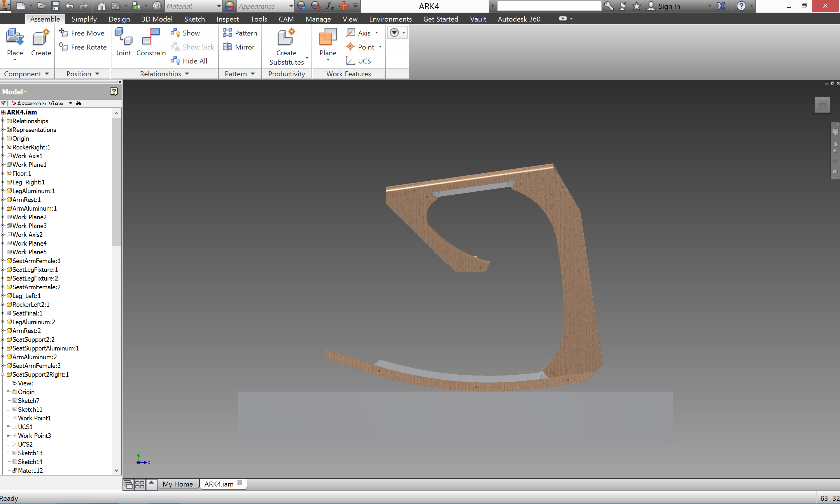
Task: Open the Assemble ribbon tab
Action: pyautogui.click(x=44, y=19)
